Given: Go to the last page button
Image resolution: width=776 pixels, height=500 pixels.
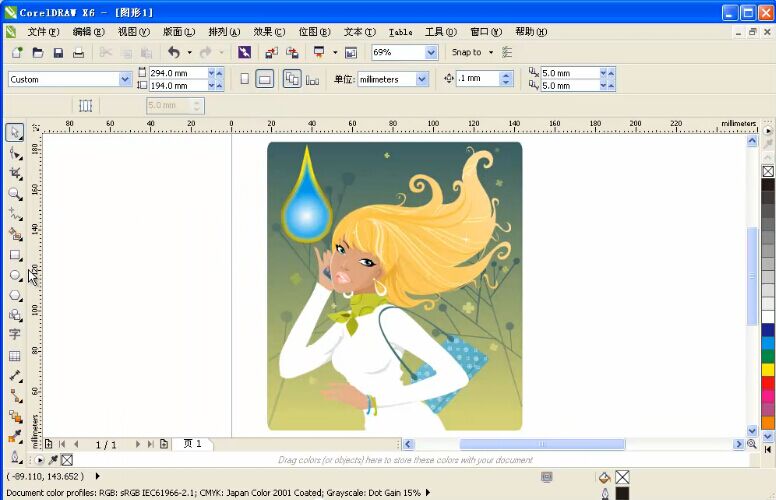Looking at the screenshot, I should click(150, 445).
